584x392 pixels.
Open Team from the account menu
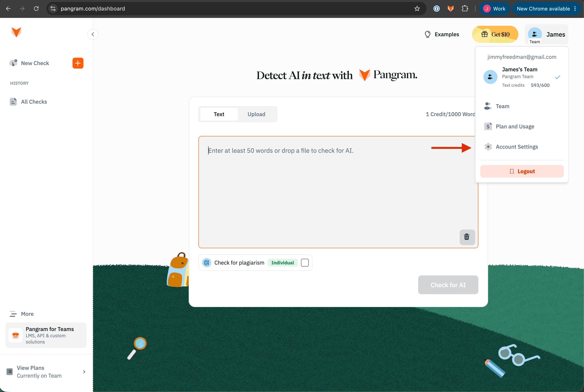[522, 106]
